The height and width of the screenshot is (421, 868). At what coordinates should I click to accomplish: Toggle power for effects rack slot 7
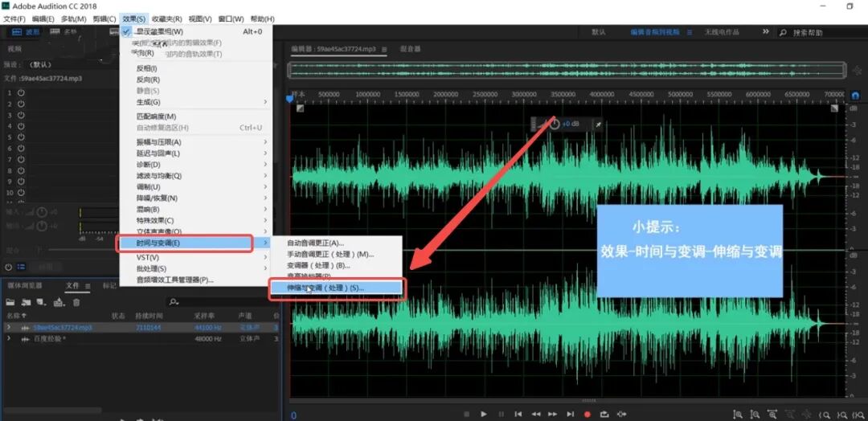[x=21, y=159]
